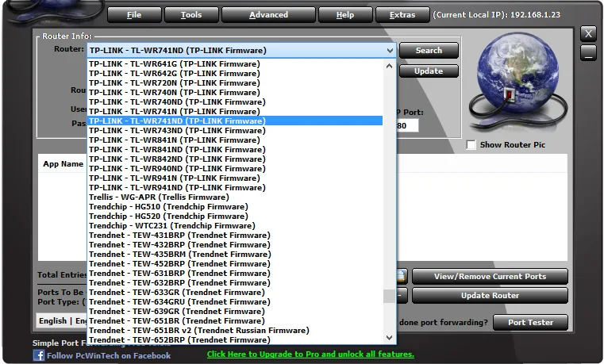Screen dimensions: 604x364
Task: Click the Current Local IP address text
Action: [x=497, y=15]
